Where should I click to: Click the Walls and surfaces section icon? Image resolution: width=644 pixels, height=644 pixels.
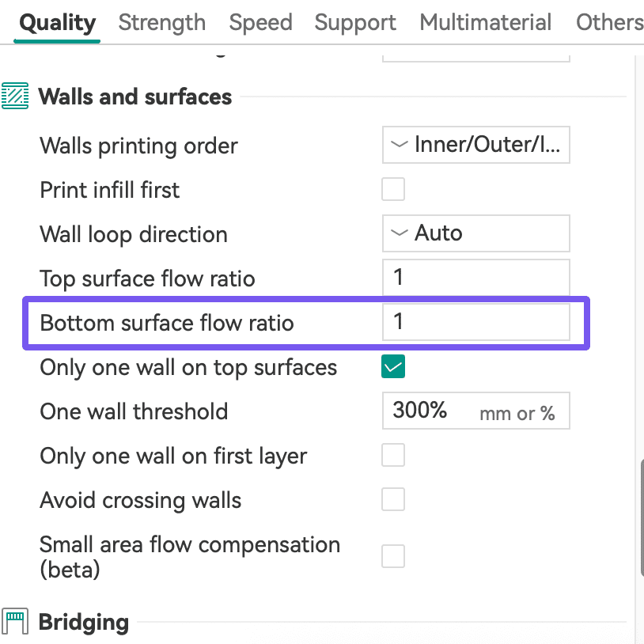click(15, 97)
